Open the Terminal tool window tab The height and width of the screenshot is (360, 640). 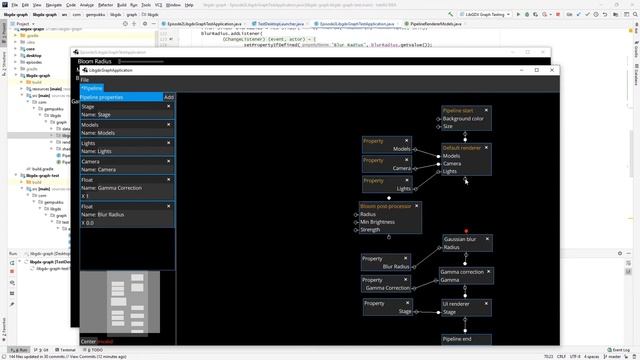tap(65, 350)
